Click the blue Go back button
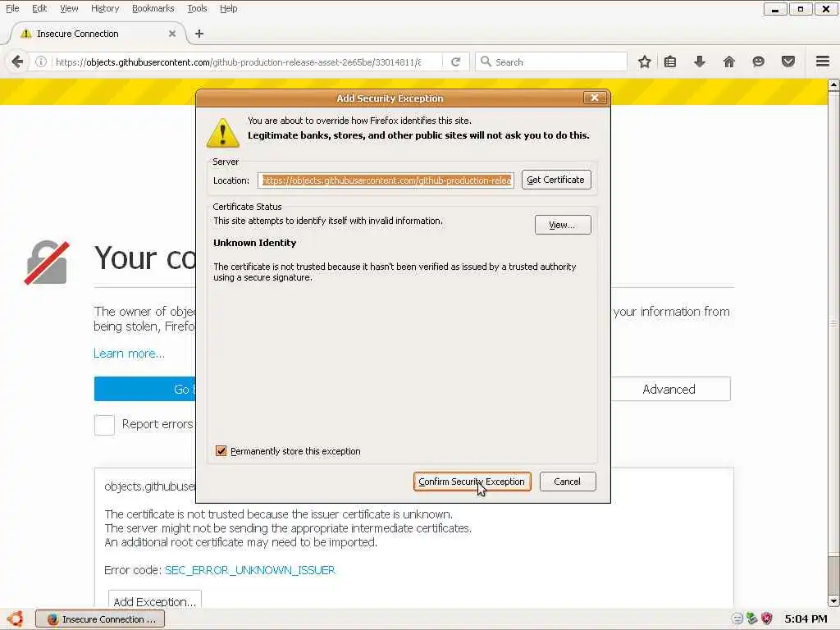 coord(145,389)
